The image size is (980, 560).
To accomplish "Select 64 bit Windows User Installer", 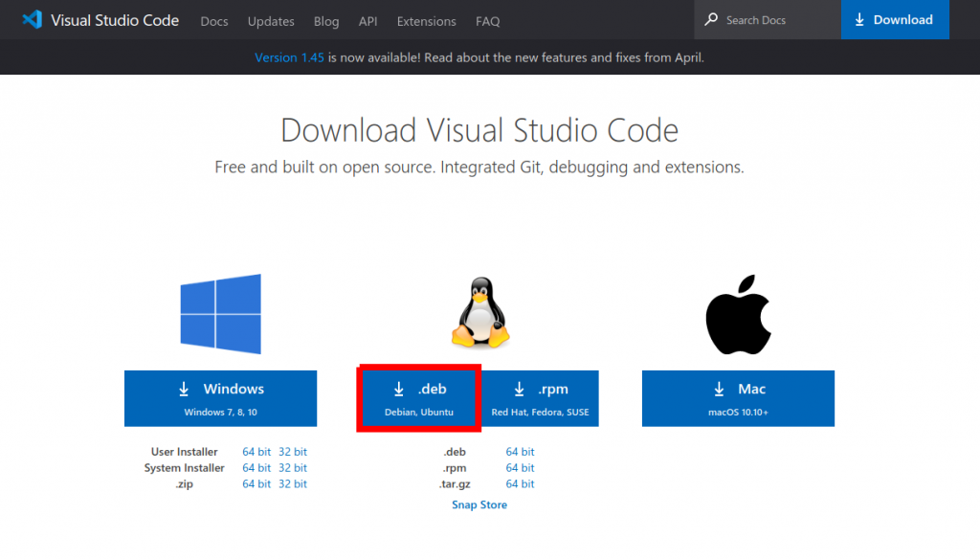I will 256,452.
